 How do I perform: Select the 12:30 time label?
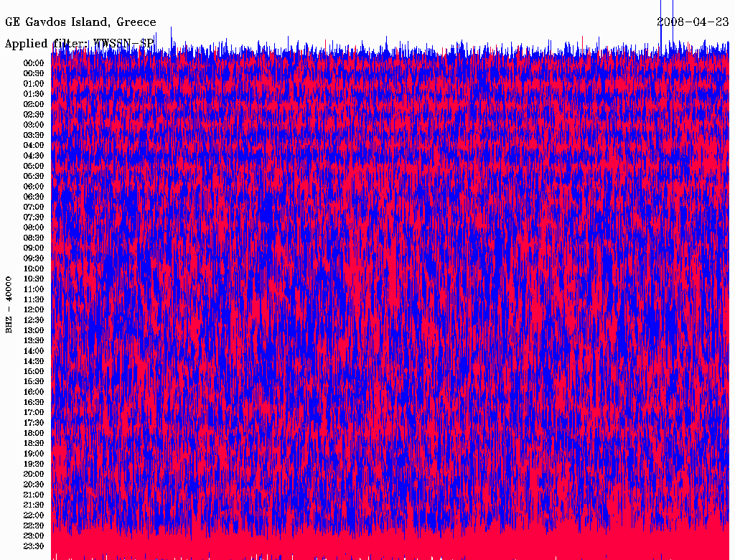click(x=34, y=320)
